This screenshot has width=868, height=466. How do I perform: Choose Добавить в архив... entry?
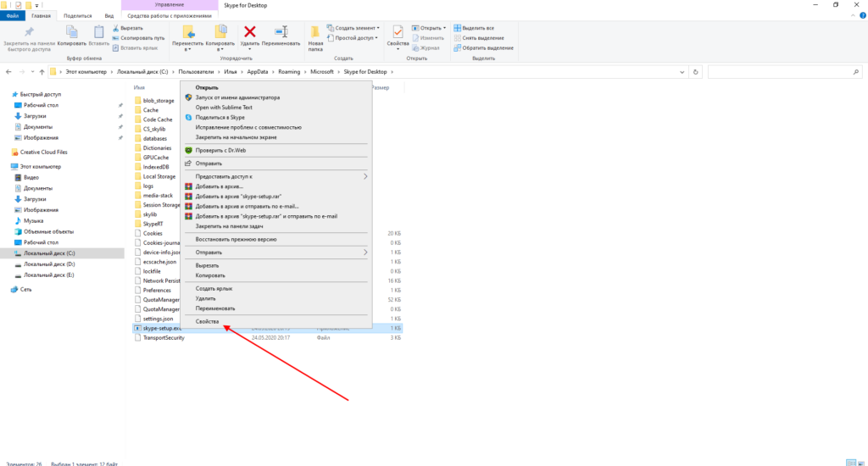(275, 186)
